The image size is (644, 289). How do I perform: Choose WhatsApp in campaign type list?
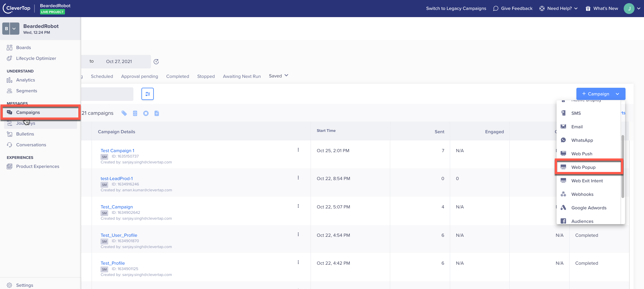pyautogui.click(x=582, y=140)
